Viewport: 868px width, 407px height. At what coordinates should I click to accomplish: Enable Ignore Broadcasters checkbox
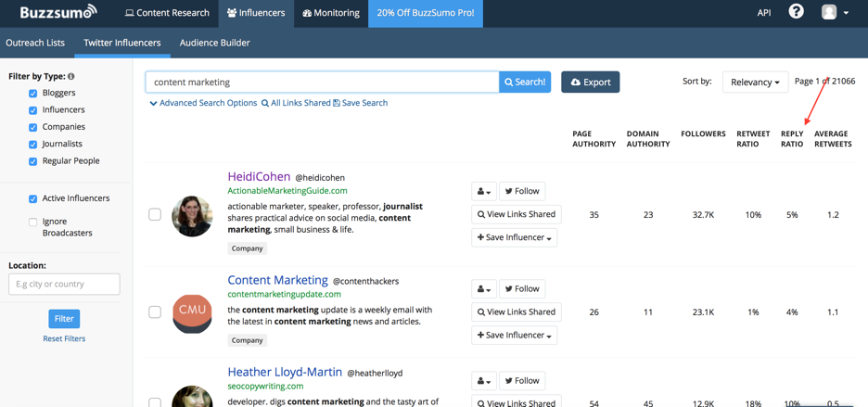33,223
